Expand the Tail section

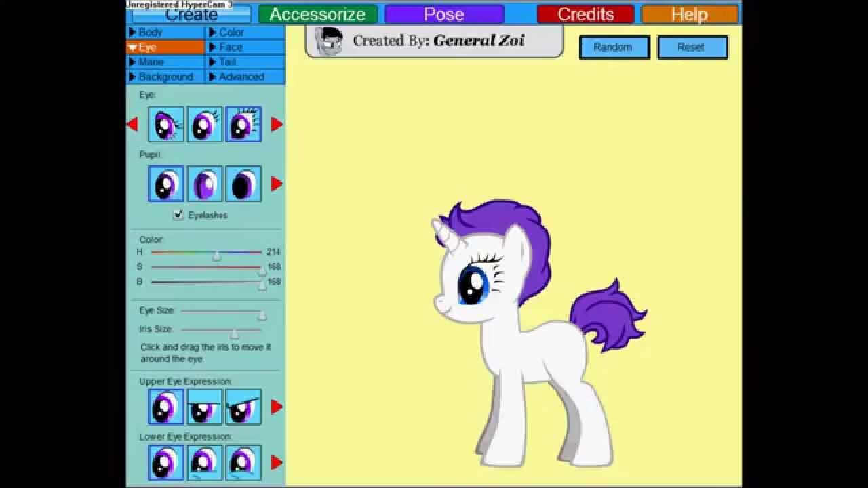pos(245,62)
